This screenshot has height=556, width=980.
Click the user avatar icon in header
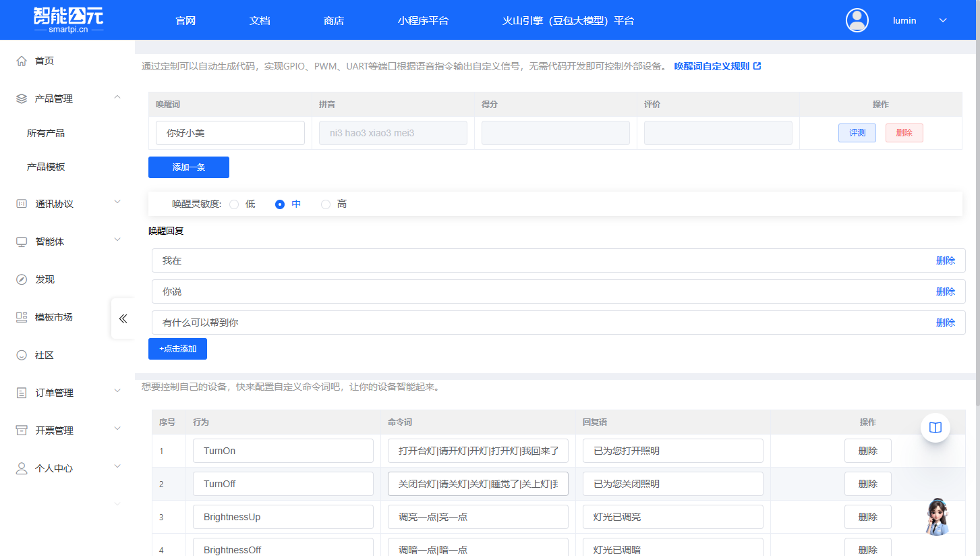857,20
